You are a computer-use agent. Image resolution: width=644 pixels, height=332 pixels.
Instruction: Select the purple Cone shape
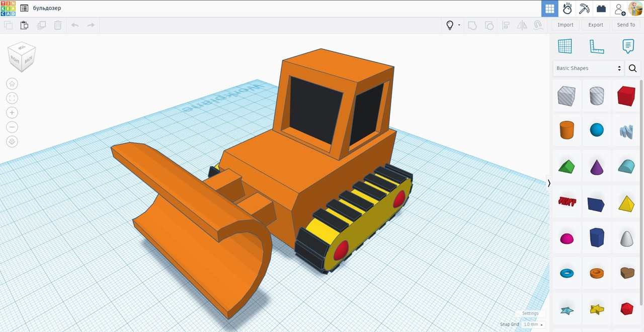pyautogui.click(x=597, y=166)
